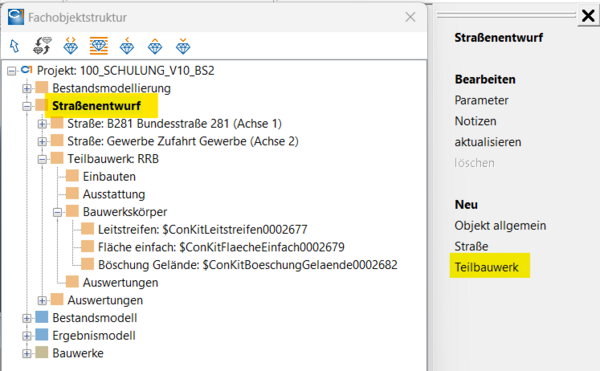Click the Fachobjektstruktur window app icon
Image resolution: width=600 pixels, height=371 pixels.
(x=16, y=17)
